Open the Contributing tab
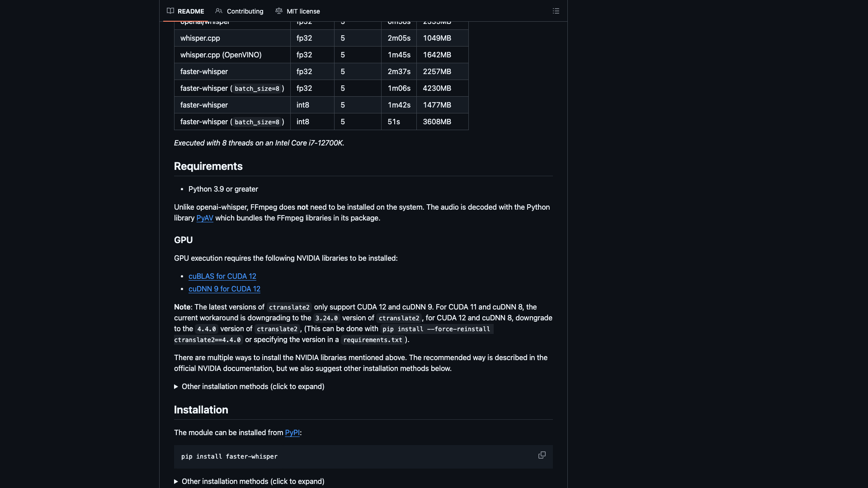The image size is (868, 488). click(239, 11)
